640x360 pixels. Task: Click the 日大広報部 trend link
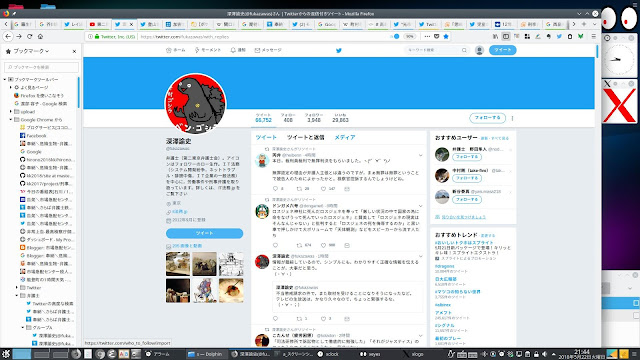[446, 279]
